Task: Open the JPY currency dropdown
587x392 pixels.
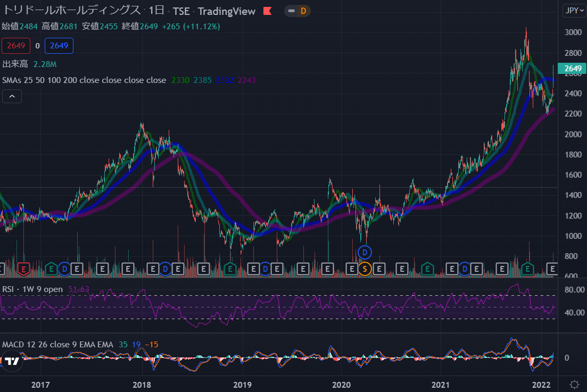Action: (574, 11)
